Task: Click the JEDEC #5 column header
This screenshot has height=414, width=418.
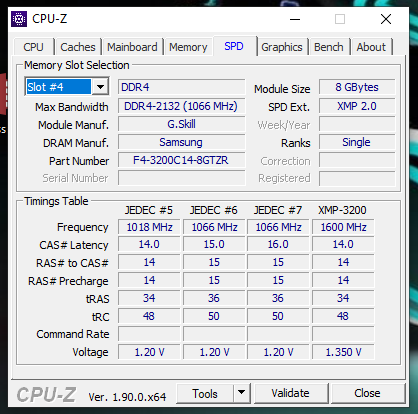Action: coord(149,210)
